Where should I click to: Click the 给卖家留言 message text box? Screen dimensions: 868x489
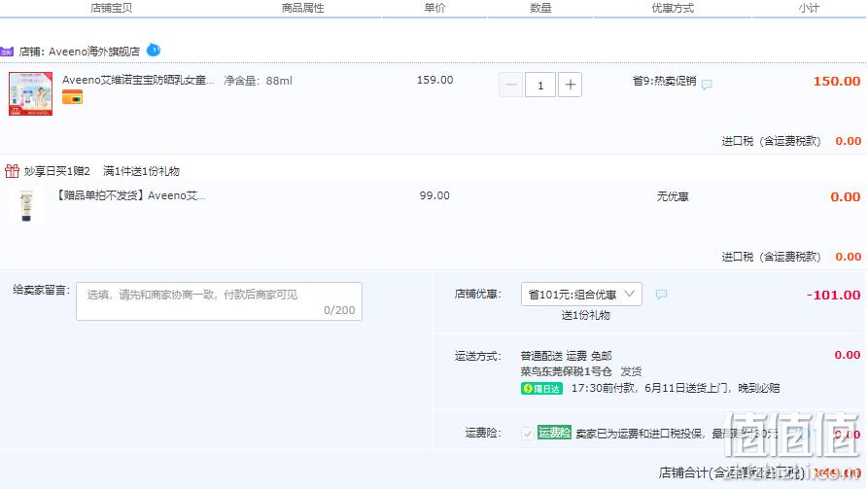pos(220,301)
